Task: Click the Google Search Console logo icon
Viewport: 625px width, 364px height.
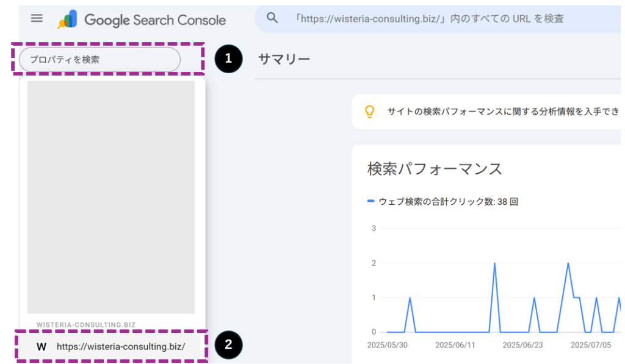Action: [67, 20]
